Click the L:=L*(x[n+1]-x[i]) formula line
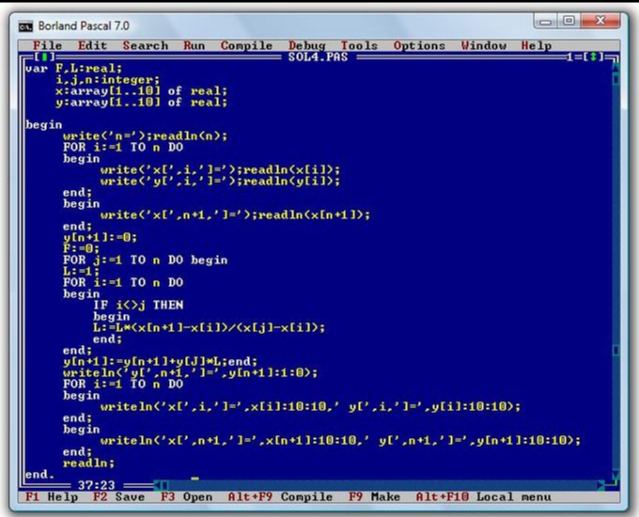 point(209,328)
